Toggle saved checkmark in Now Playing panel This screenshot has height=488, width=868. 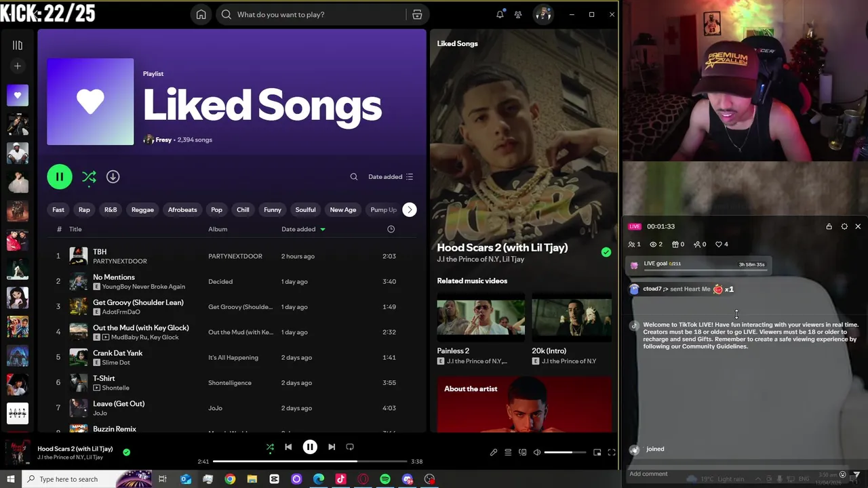coord(606,252)
